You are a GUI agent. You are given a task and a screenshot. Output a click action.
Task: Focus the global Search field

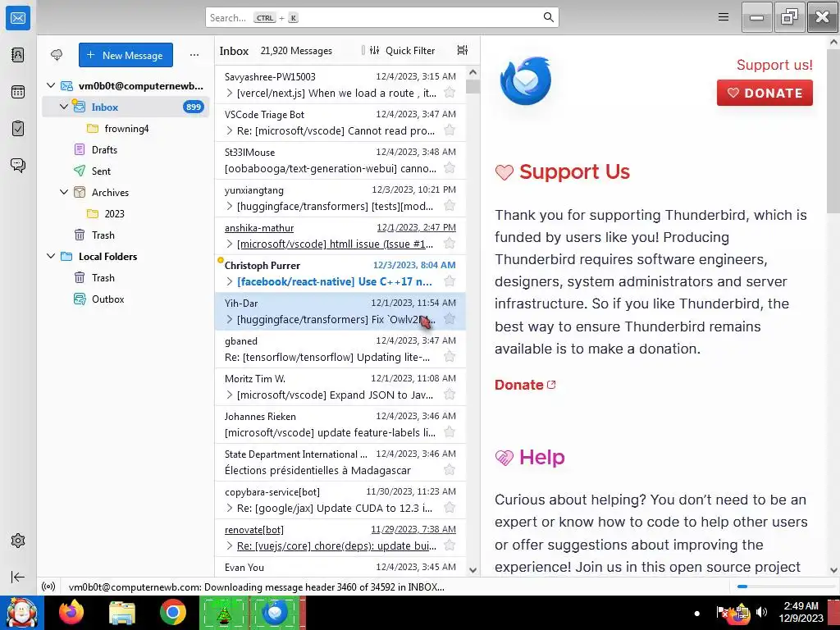(x=381, y=17)
